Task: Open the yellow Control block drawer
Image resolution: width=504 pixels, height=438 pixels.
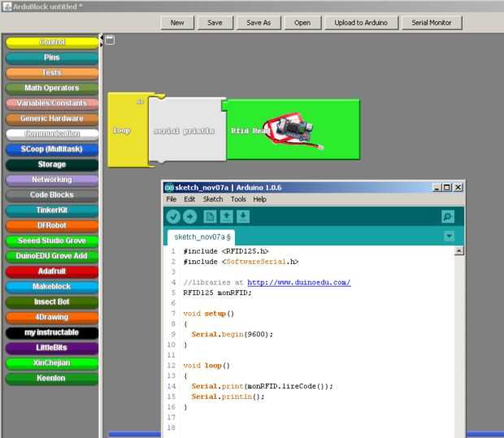Action: (x=52, y=42)
